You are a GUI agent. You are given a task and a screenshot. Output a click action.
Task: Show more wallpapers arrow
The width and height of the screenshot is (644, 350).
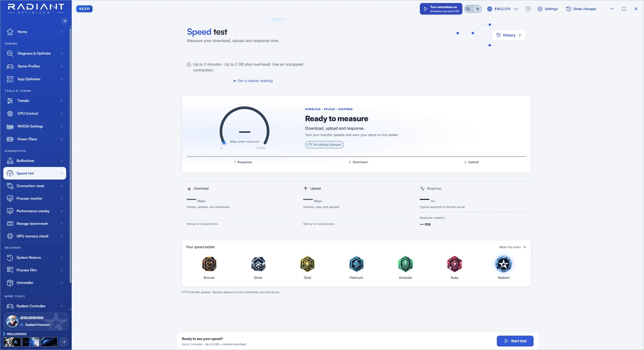pos(64,342)
